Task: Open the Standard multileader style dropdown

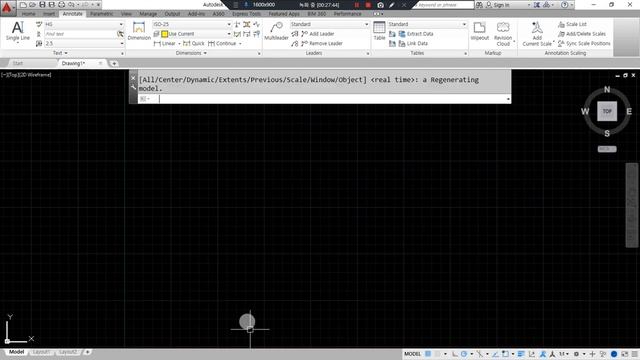Action: pos(329,24)
